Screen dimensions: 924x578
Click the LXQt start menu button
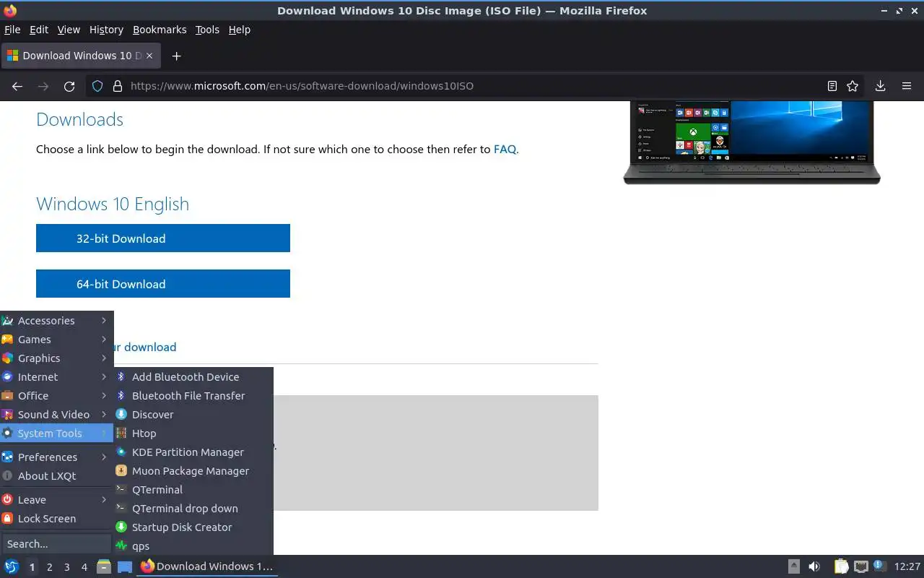11,566
